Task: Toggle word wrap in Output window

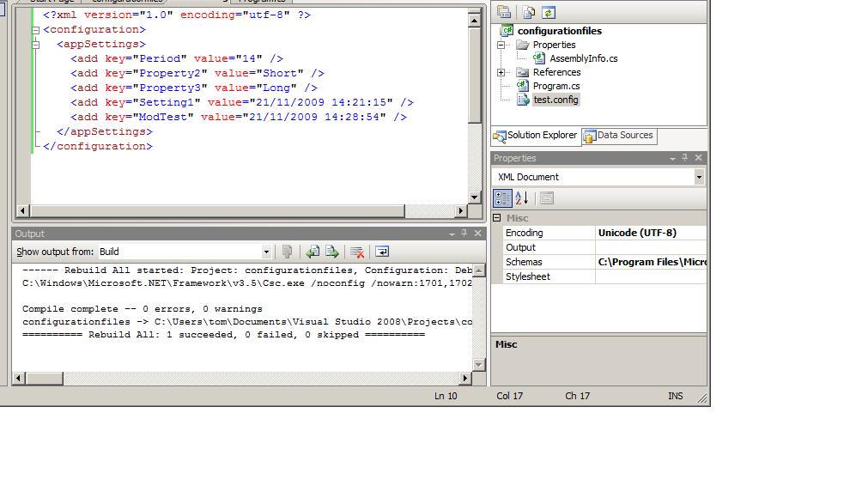Action: [382, 252]
